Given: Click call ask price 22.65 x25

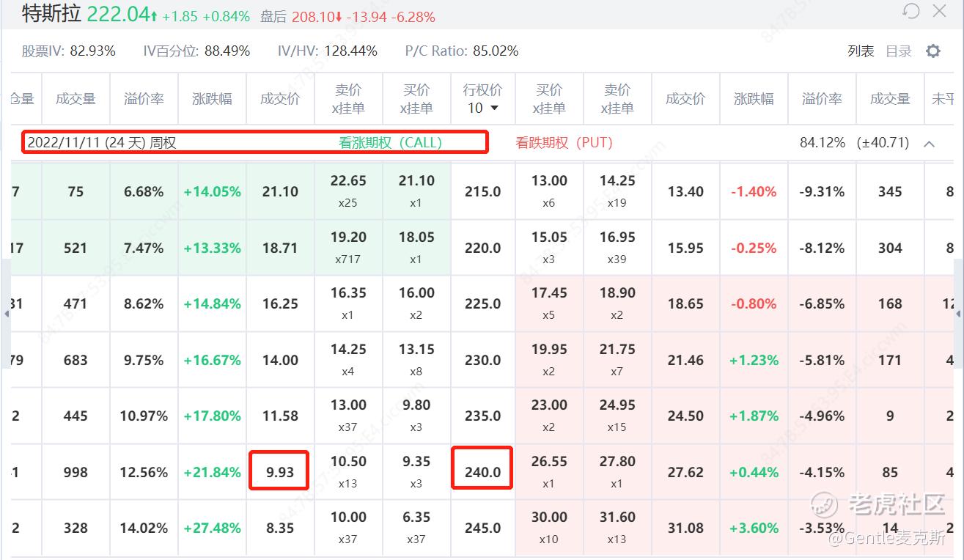Looking at the screenshot, I should pyautogui.click(x=348, y=191).
